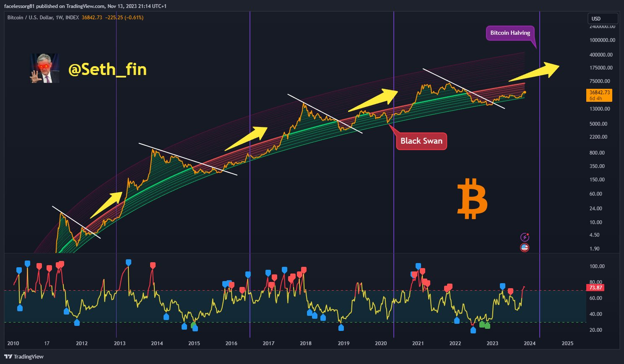Viewport: 624px width, 364px height.
Task: Open the TradingView logo in the footer
Action: pos(23,356)
